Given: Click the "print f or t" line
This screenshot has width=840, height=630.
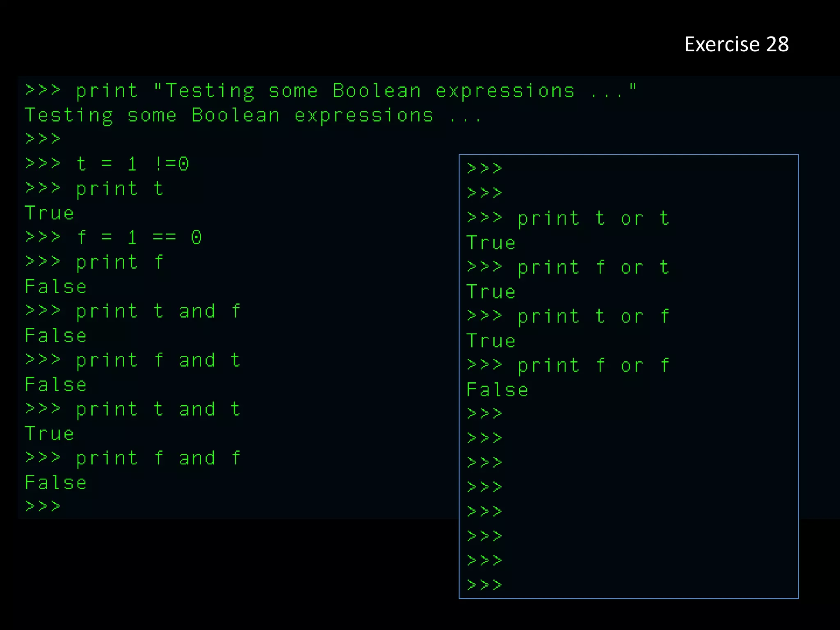Looking at the screenshot, I should pyautogui.click(x=568, y=267).
